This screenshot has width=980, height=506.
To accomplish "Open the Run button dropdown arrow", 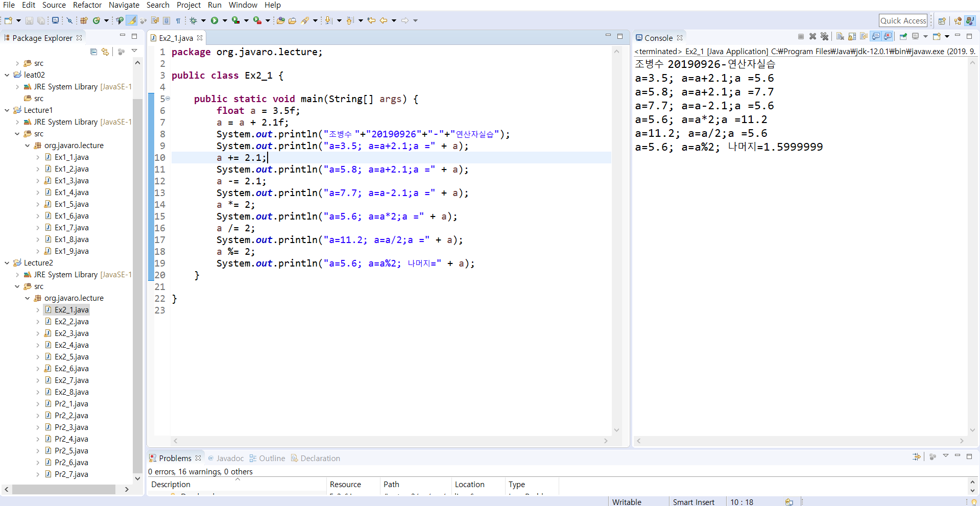I will point(225,20).
